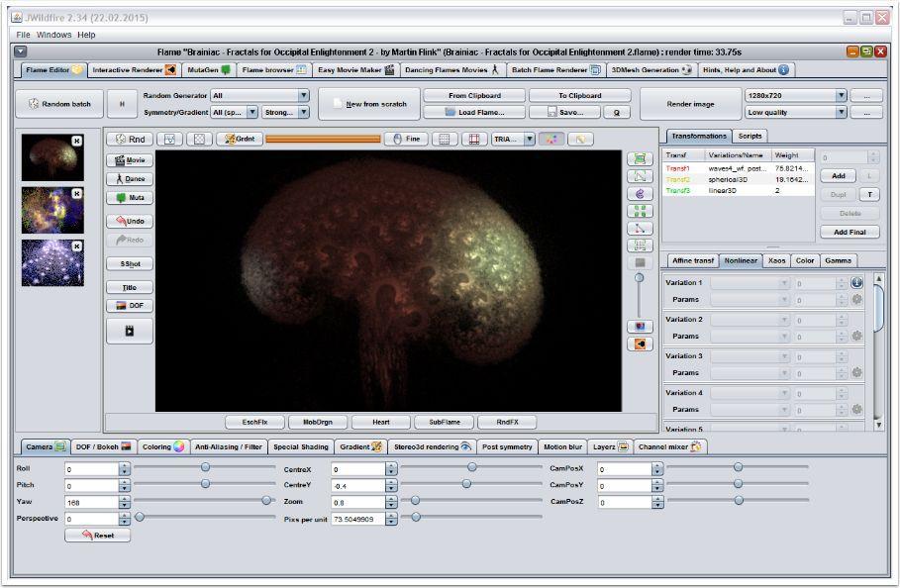900x588 pixels.
Task: Toggle the four green squares icon
Action: 640,211
